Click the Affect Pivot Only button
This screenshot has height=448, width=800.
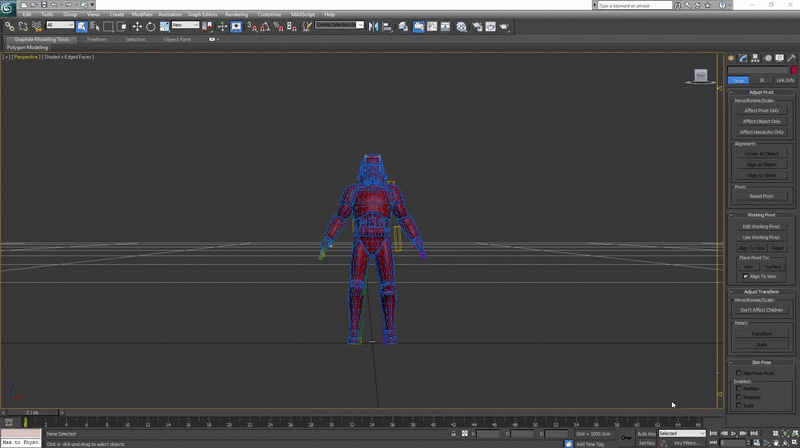762,110
